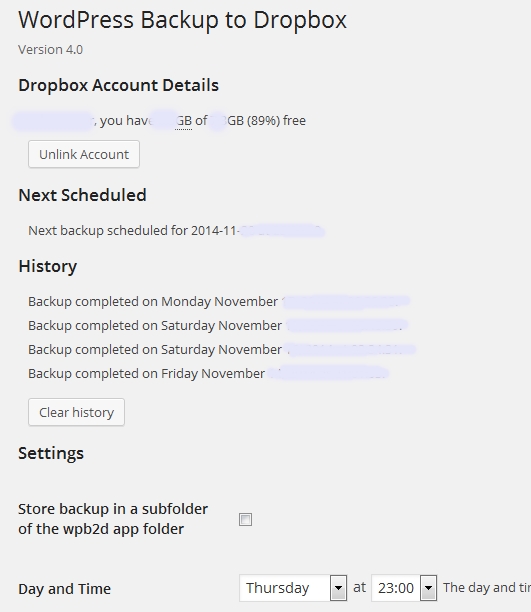Screen dimensions: 531x612
Task: Select the Monday November backup entry
Action: click(x=219, y=302)
